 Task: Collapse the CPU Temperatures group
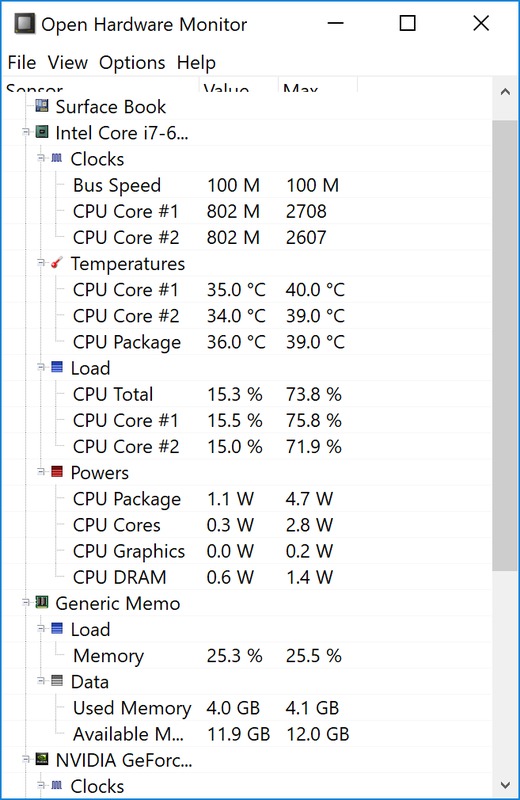pyautogui.click(x=41, y=263)
